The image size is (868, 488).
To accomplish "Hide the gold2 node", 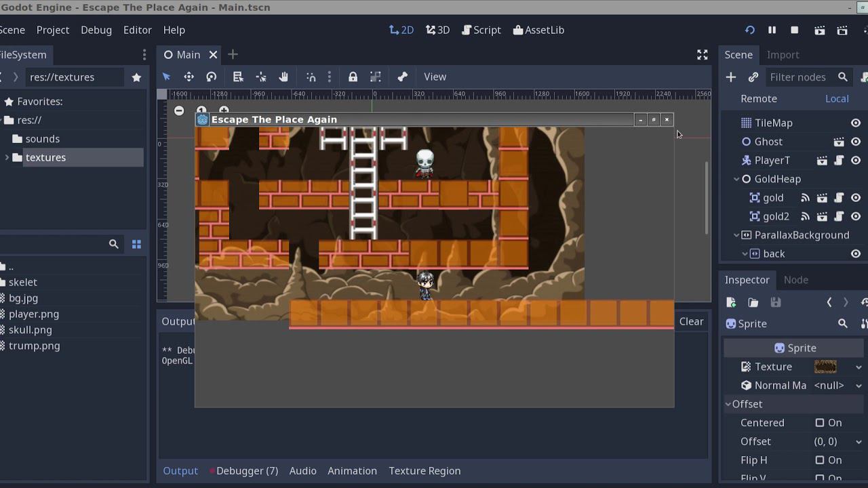I will pyautogui.click(x=856, y=216).
